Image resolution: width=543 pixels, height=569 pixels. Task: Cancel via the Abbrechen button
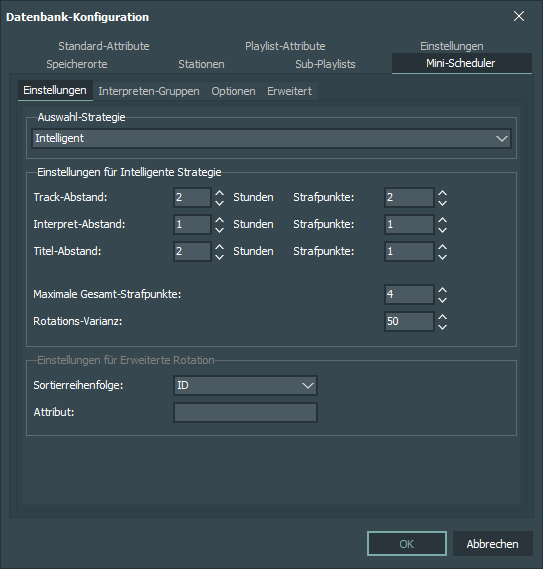click(x=493, y=544)
